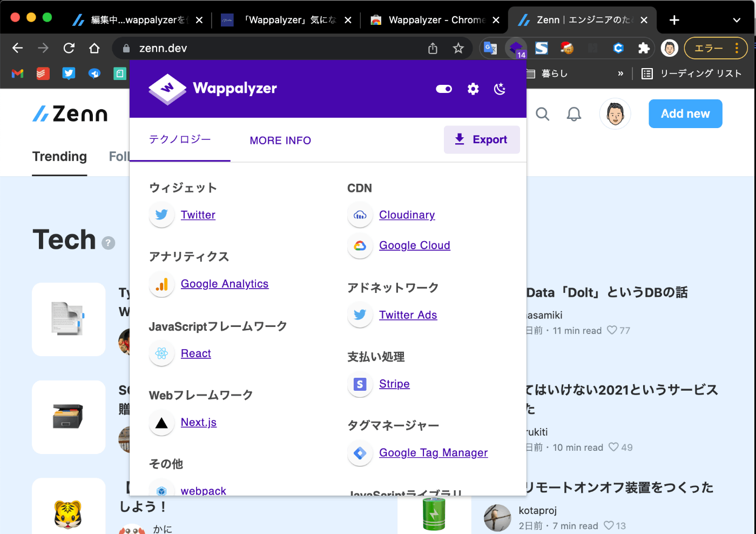Open the 暮らし bookmark folder
This screenshot has height=534, width=756.
pyautogui.click(x=548, y=74)
